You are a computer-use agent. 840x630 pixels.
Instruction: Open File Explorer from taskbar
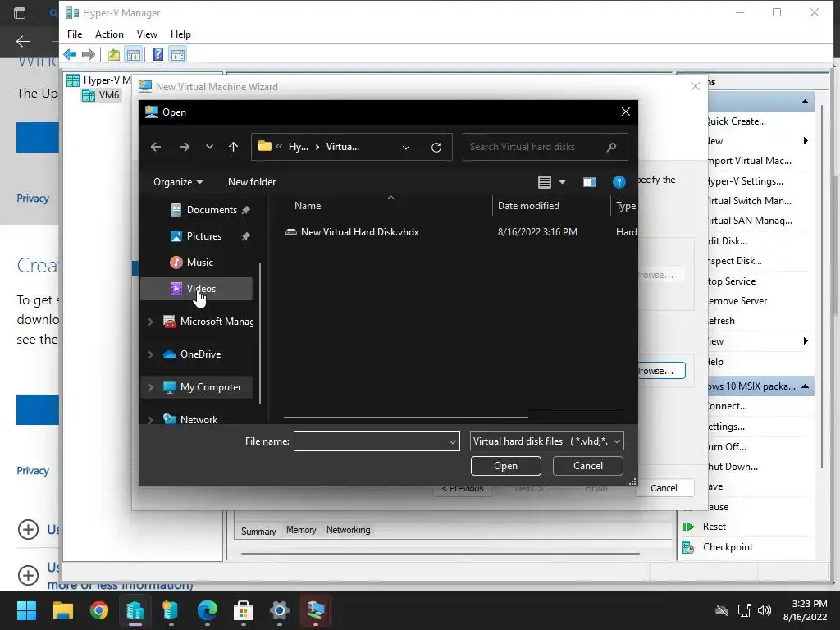[x=62, y=610]
